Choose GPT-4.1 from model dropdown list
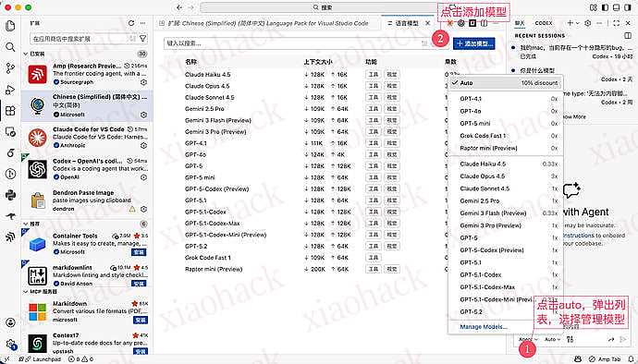Viewport: 638px width, 364px height. coord(506,99)
